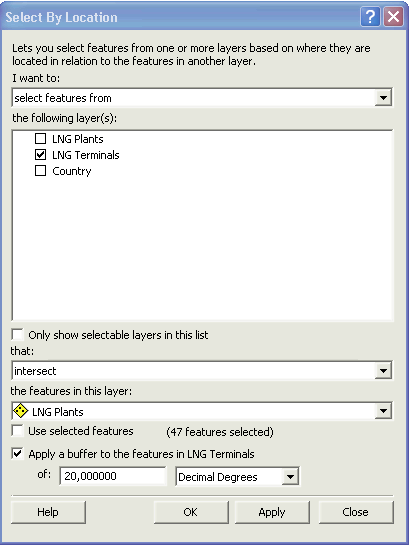The image size is (409, 546).
Task: Toggle the Use selected features checkbox
Action: coord(17,431)
